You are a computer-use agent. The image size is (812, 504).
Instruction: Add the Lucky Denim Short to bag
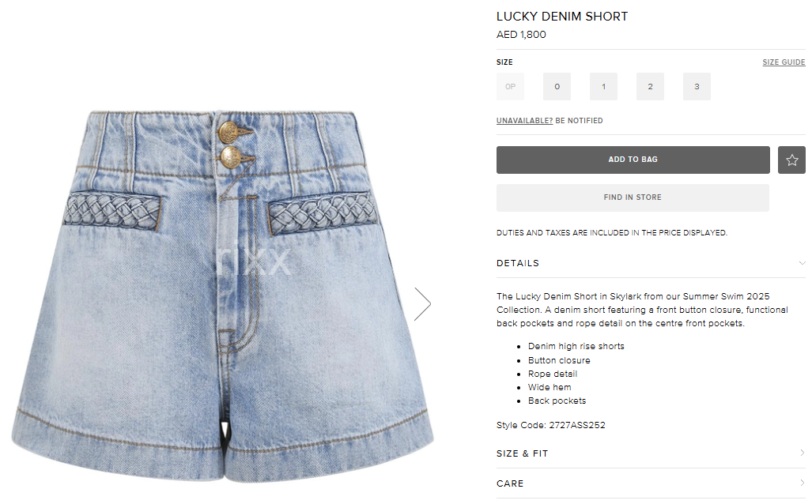[633, 160]
